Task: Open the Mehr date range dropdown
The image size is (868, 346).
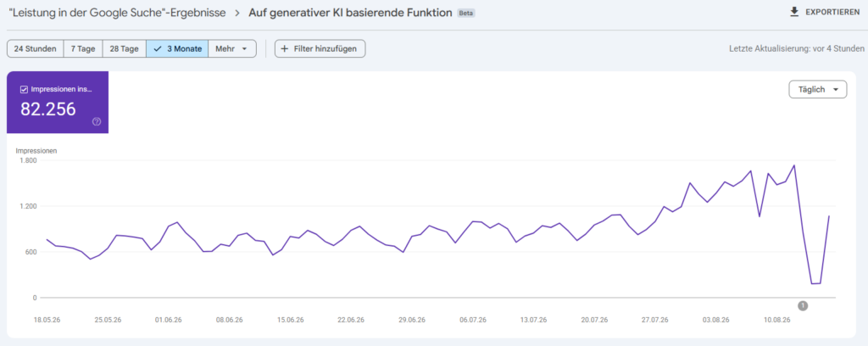Action: (232, 48)
